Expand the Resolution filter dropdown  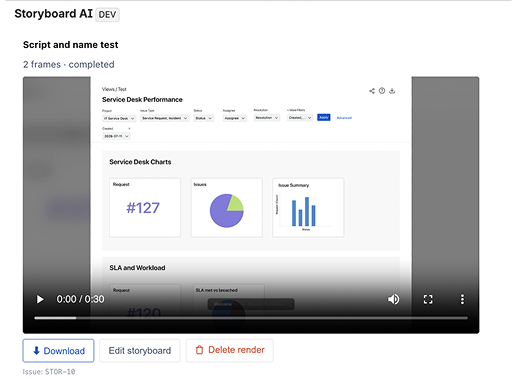tap(267, 118)
